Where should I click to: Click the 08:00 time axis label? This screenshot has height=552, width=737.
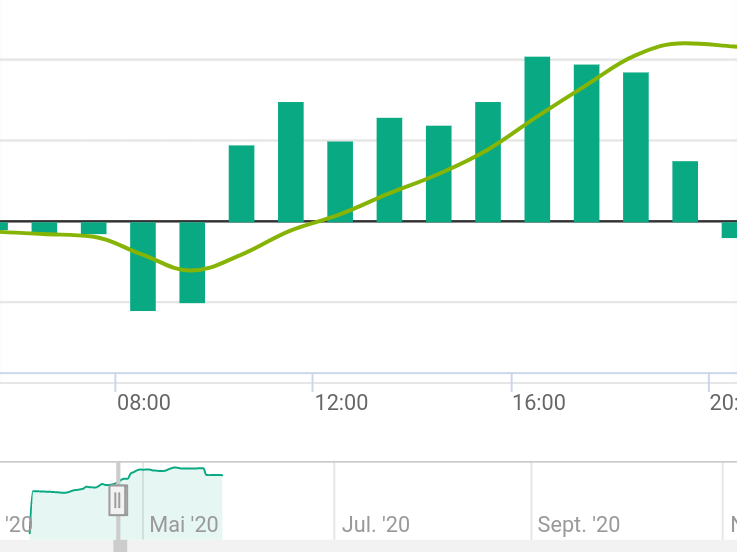(144, 403)
